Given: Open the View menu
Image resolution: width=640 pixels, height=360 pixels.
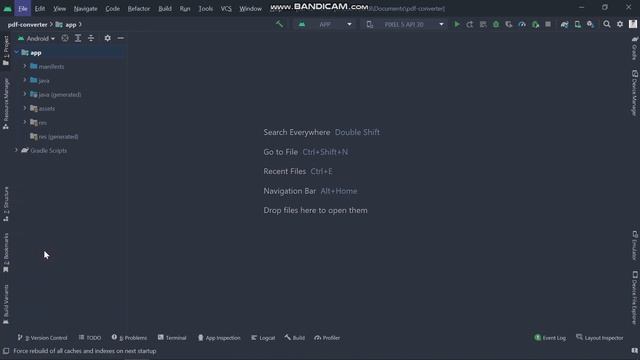Looking at the screenshot, I should point(59,9).
